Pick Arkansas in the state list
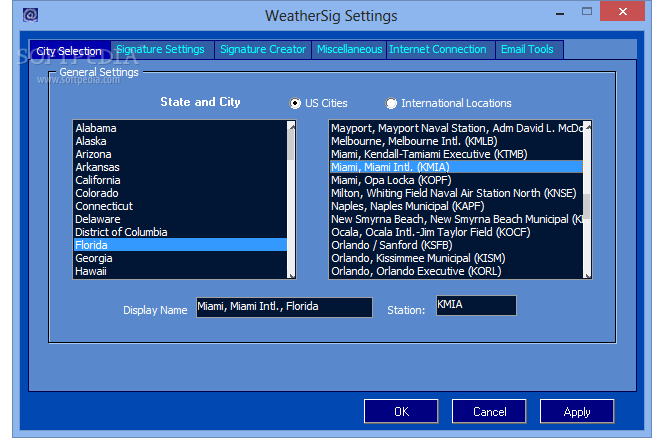652x438 pixels. (180, 167)
